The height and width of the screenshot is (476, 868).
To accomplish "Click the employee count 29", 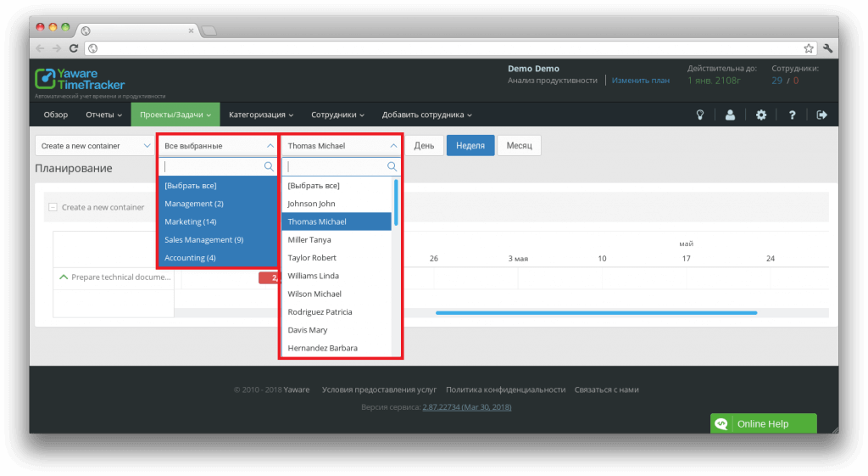I will [777, 81].
